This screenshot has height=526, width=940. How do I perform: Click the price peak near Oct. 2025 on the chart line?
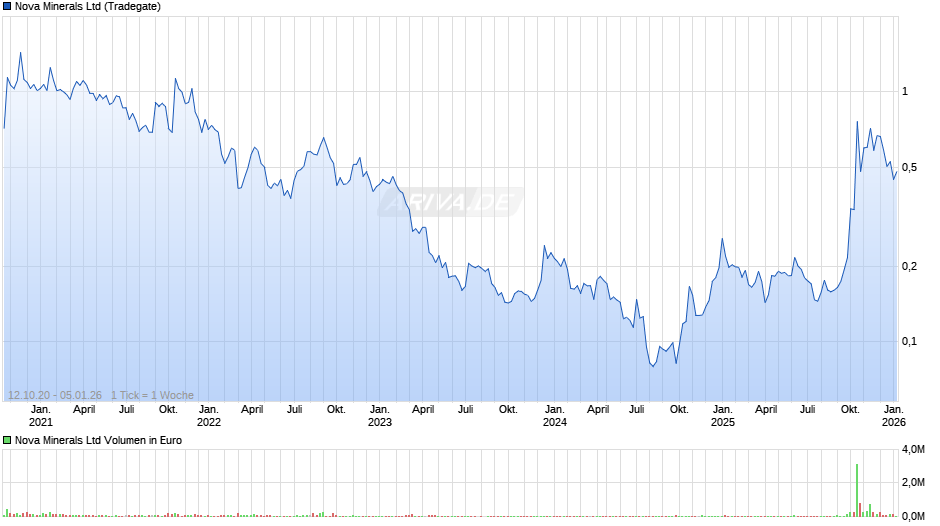tap(857, 122)
